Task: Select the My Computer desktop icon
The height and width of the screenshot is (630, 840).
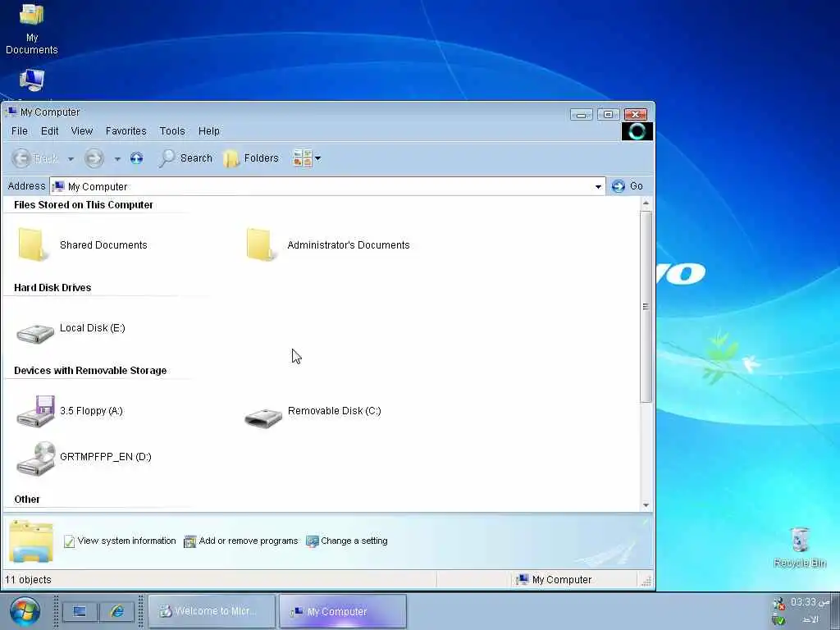Action: [32, 81]
